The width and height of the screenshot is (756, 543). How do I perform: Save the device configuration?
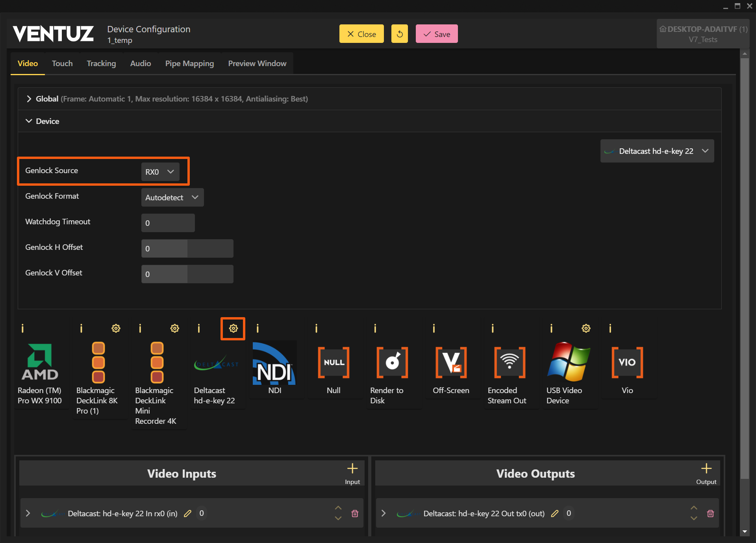(436, 34)
